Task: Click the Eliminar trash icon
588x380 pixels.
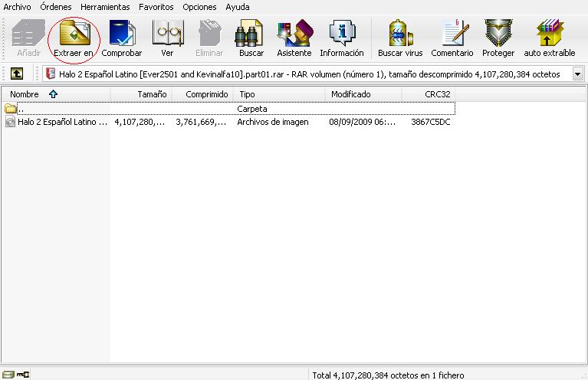Action: (x=209, y=33)
